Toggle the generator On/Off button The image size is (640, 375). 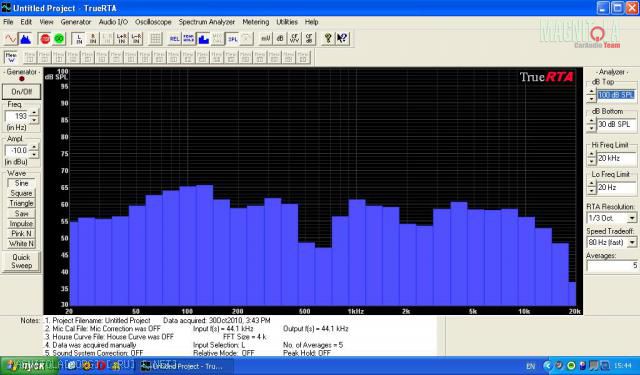(x=22, y=91)
